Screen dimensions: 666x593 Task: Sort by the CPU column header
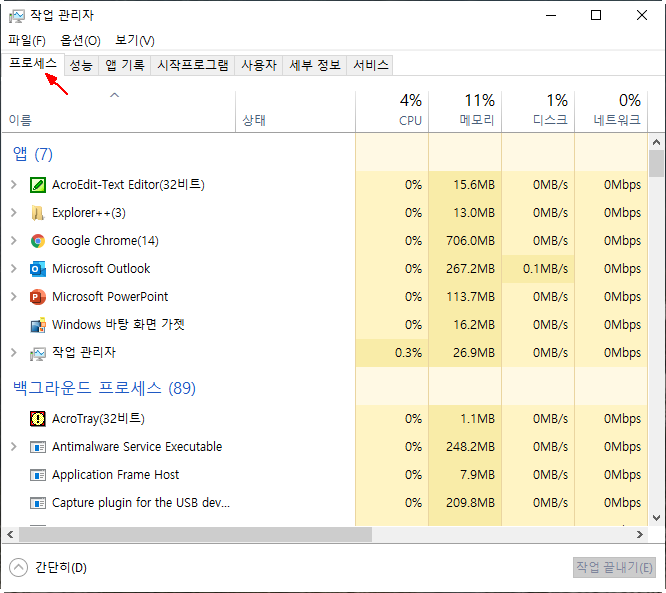point(392,112)
